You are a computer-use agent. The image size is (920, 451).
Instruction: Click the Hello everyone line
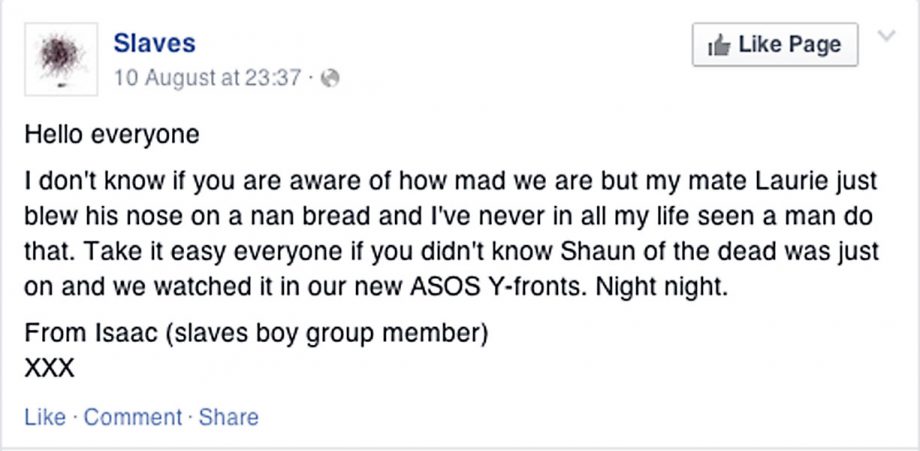click(112, 135)
